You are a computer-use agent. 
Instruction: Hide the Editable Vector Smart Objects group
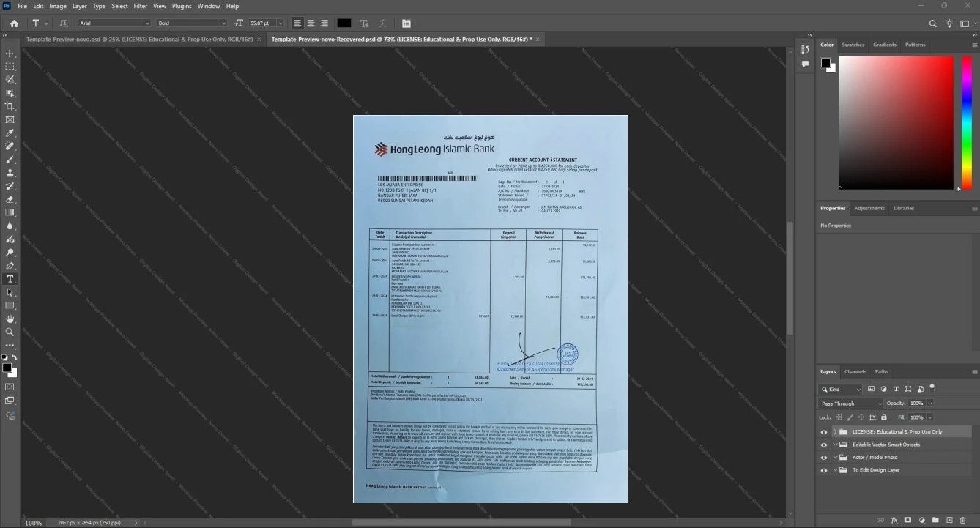pos(824,445)
